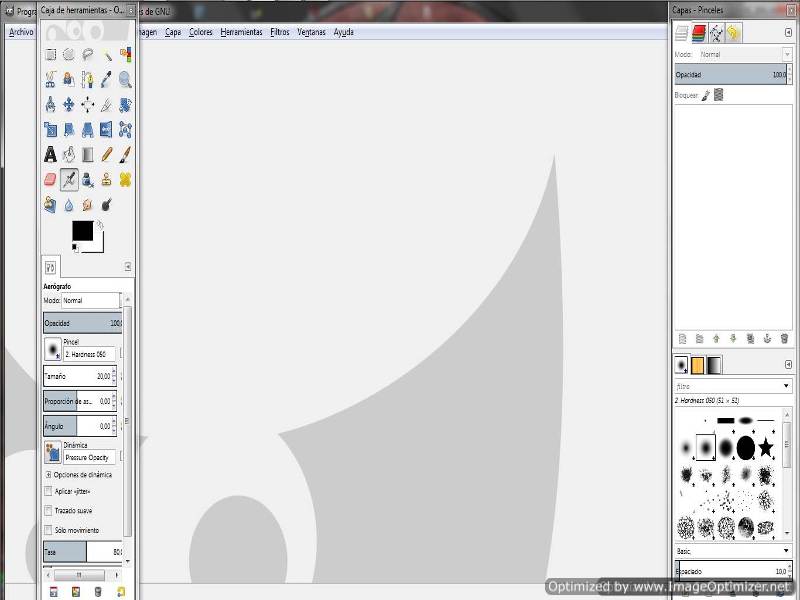Select the Cage Transform tool
This screenshot has width=800, height=600.
pyautogui.click(x=125, y=130)
